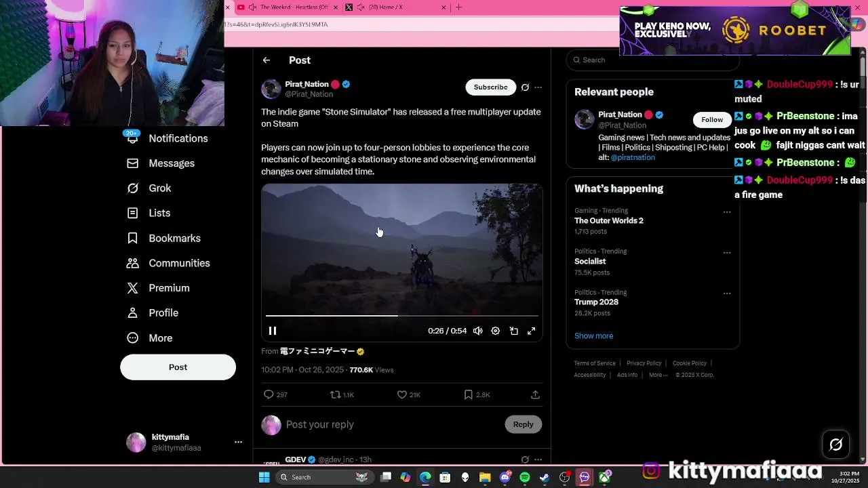868x488 pixels.
Task: Click the Profile person icon
Action: [133, 313]
